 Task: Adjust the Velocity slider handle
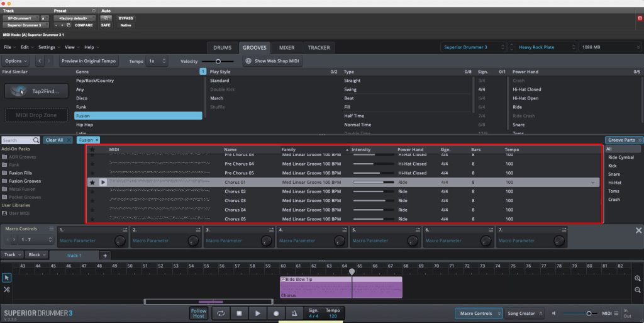point(218,61)
